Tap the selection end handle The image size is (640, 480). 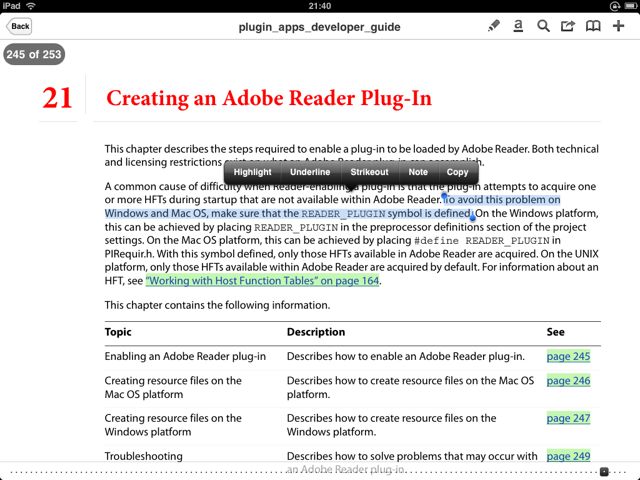[473, 217]
